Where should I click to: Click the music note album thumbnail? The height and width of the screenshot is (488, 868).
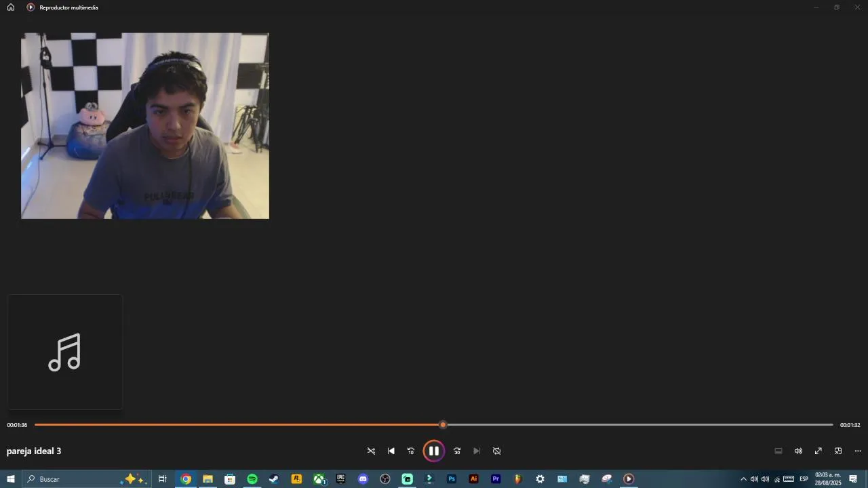(65, 352)
